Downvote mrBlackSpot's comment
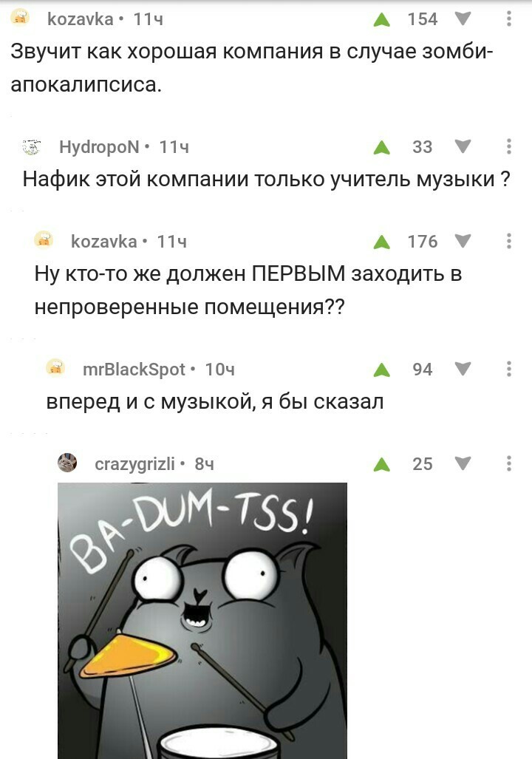Image resolution: width=532 pixels, height=759 pixels. (463, 369)
